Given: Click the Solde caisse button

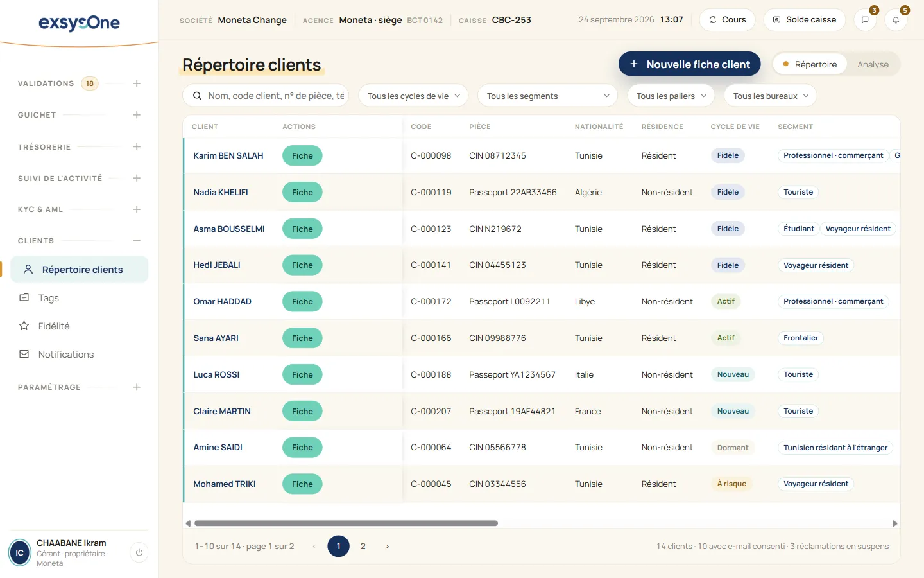Looking at the screenshot, I should (x=804, y=20).
